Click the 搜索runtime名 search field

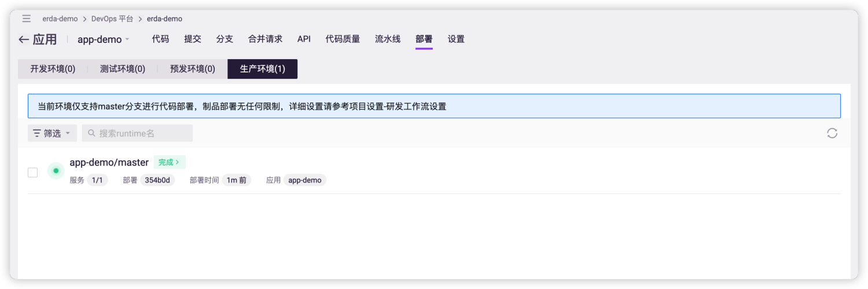[x=137, y=133]
